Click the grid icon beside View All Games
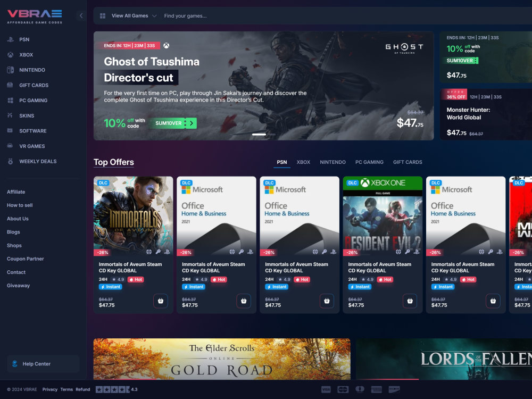Viewport: 532px width, 399px height. point(103,16)
